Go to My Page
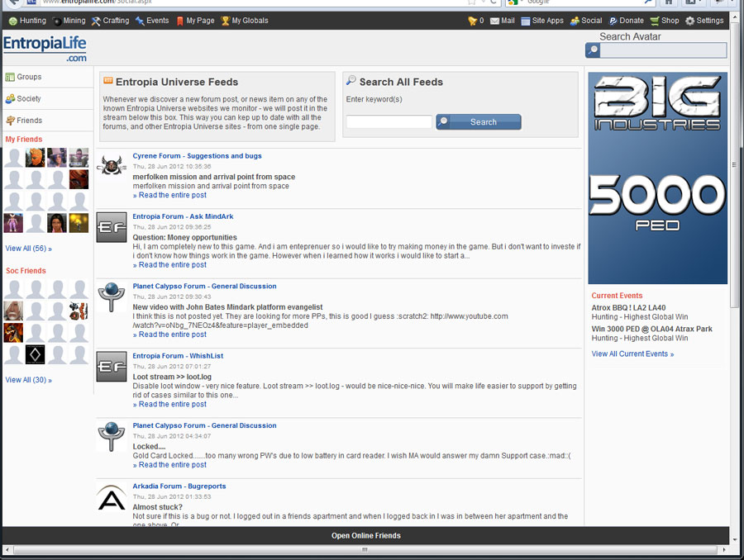The height and width of the screenshot is (560, 744). click(x=195, y=21)
